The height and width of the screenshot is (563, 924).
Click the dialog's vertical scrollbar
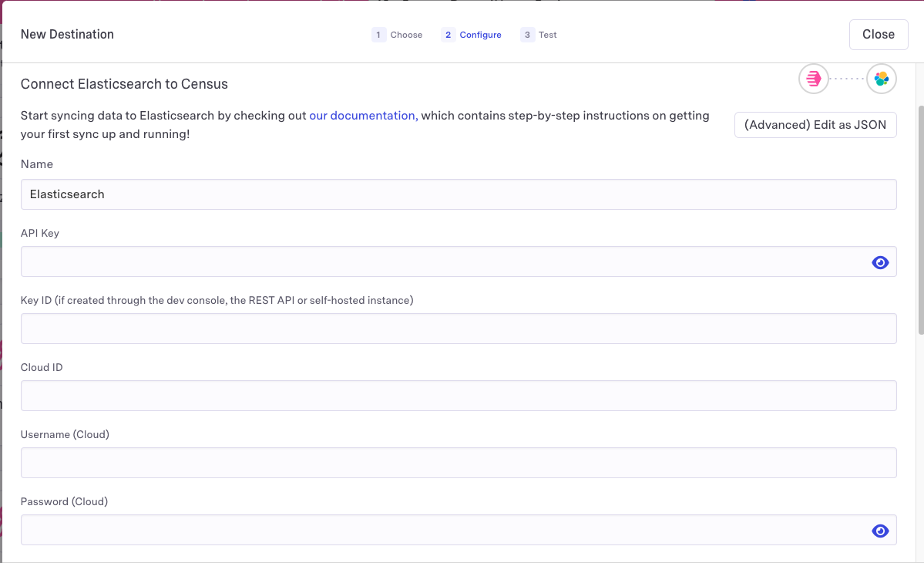pyautogui.click(x=920, y=220)
